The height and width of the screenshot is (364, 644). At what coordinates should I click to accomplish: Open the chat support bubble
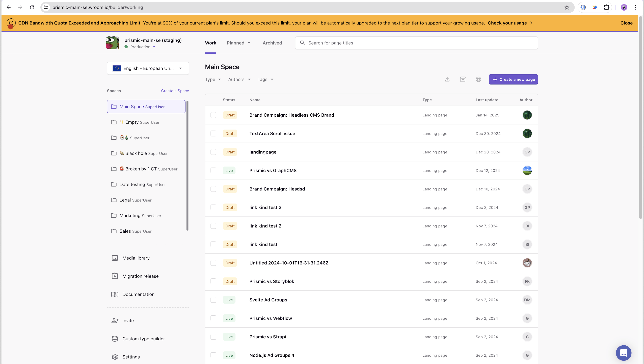click(624, 353)
